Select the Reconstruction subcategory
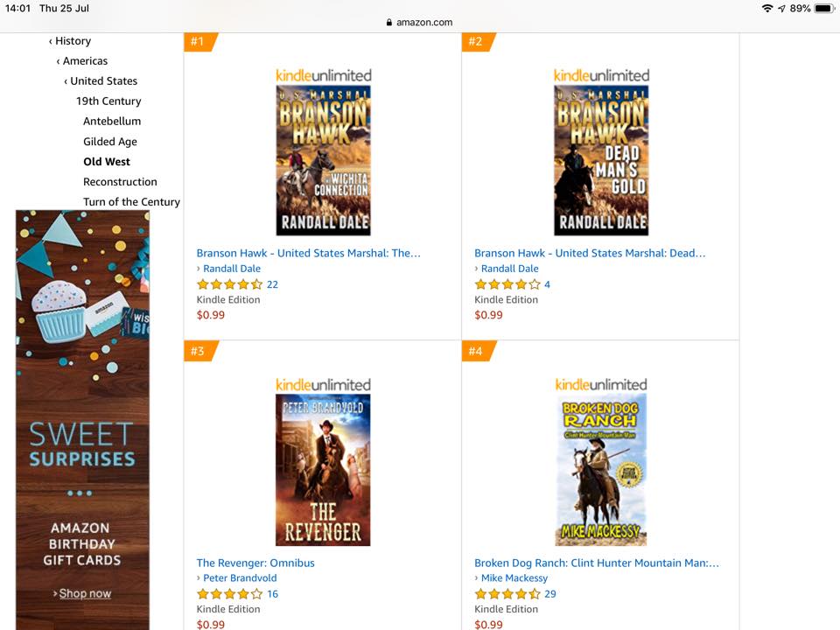Screen dimensions: 840x630 (120, 182)
